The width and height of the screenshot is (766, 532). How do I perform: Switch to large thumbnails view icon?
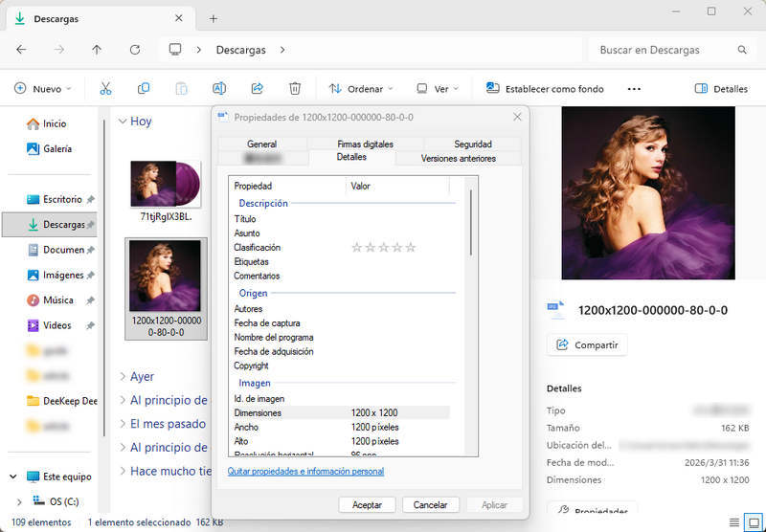tap(753, 522)
